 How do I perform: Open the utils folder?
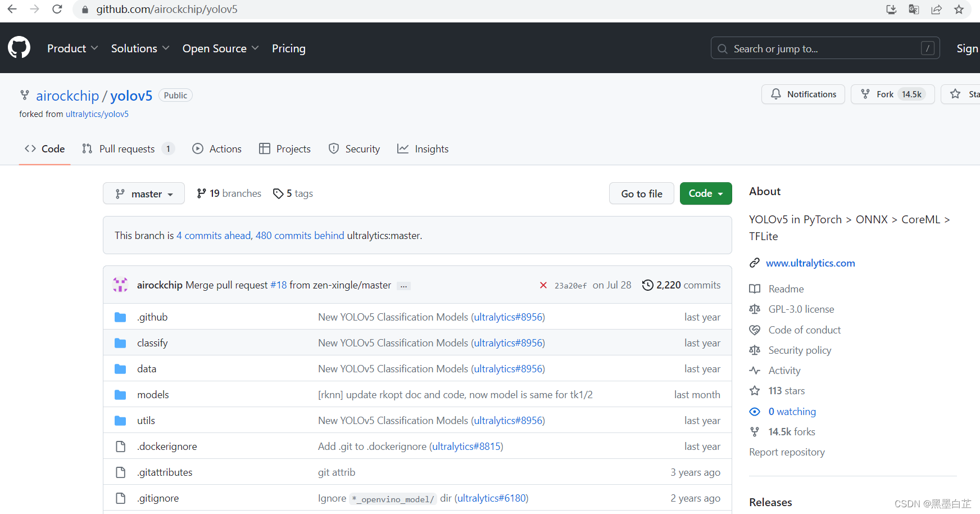pyautogui.click(x=146, y=421)
